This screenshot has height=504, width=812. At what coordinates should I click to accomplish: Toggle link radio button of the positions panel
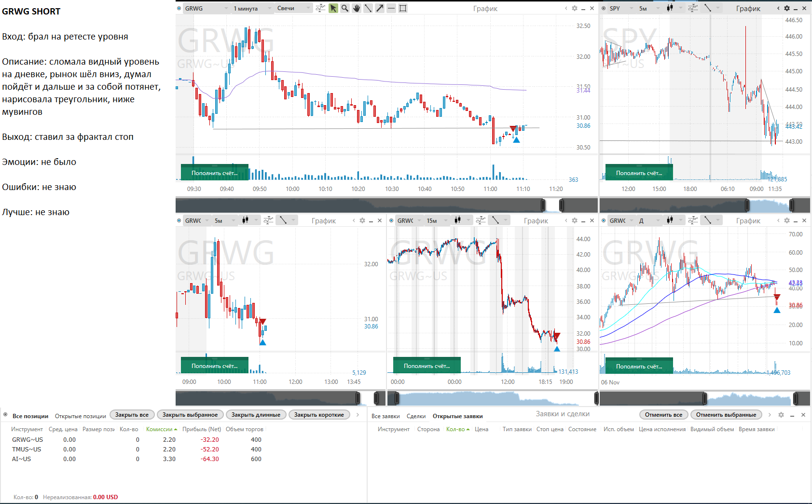coord(5,414)
